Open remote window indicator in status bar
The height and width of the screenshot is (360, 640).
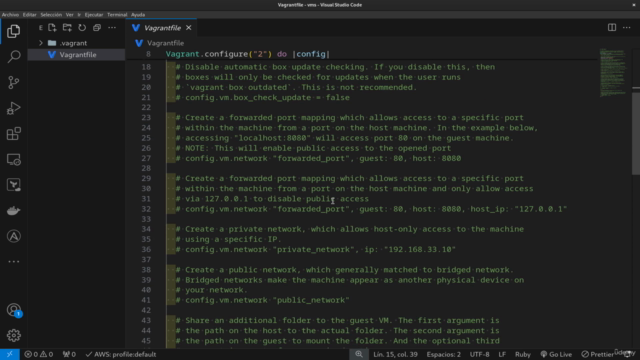point(9,354)
